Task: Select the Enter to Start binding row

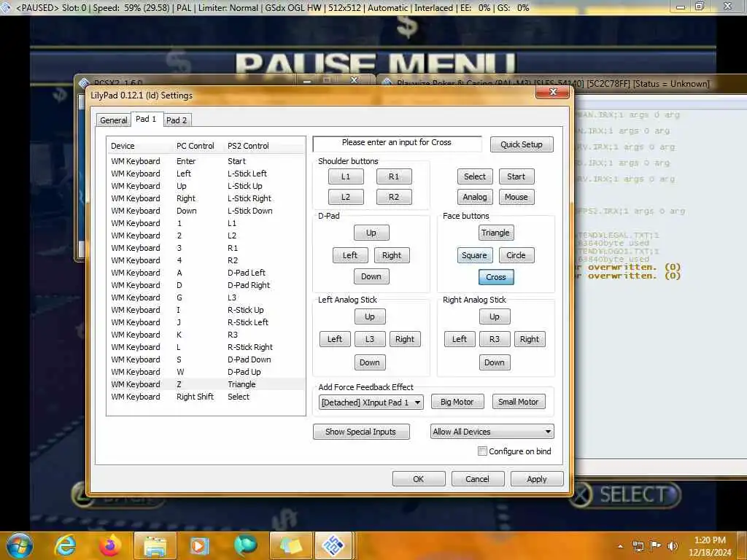Action: [206, 161]
